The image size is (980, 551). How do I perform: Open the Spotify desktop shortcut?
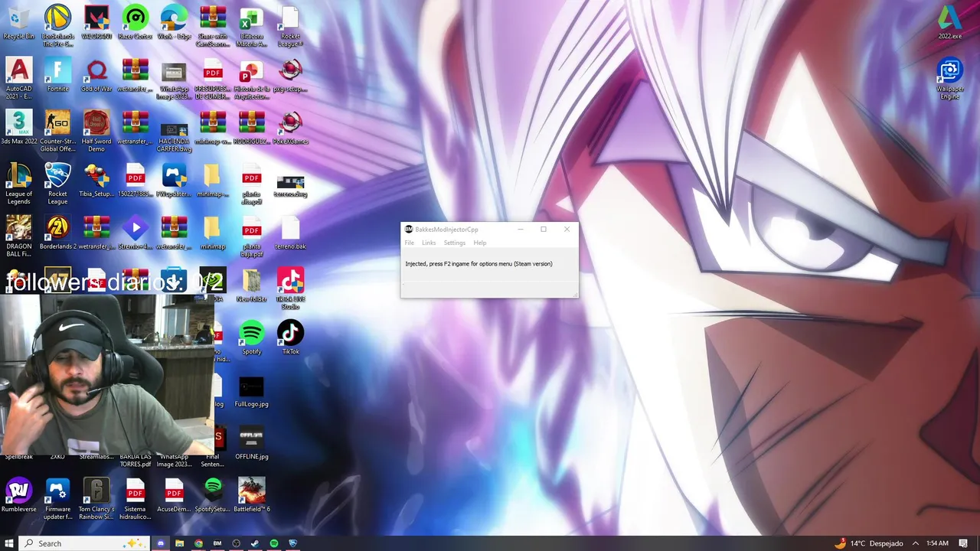[251, 337]
